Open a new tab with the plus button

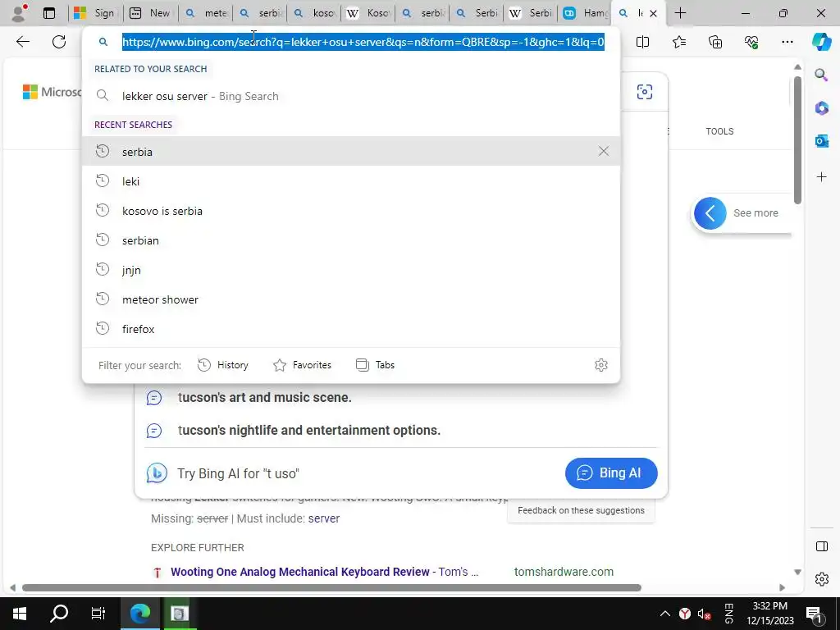click(680, 13)
